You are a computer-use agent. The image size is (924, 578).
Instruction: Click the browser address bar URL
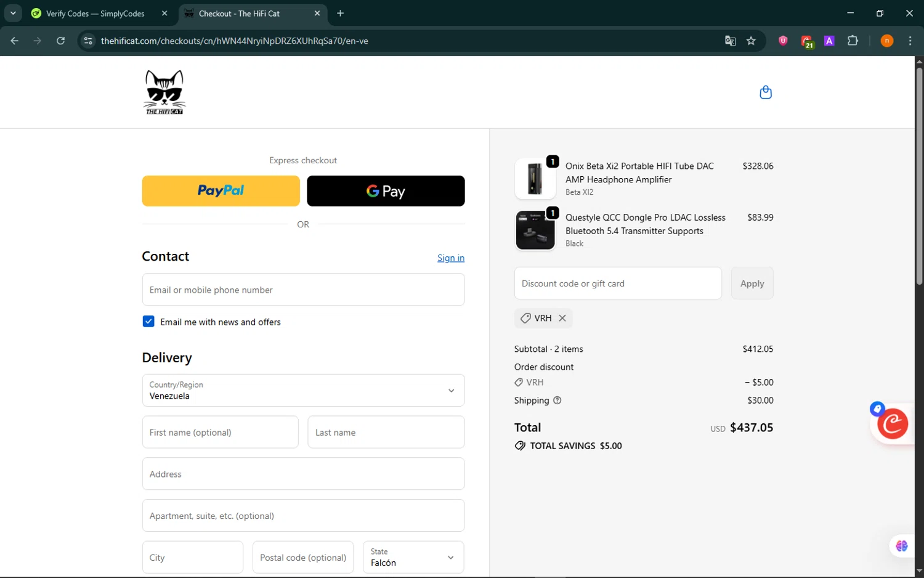coord(234,41)
